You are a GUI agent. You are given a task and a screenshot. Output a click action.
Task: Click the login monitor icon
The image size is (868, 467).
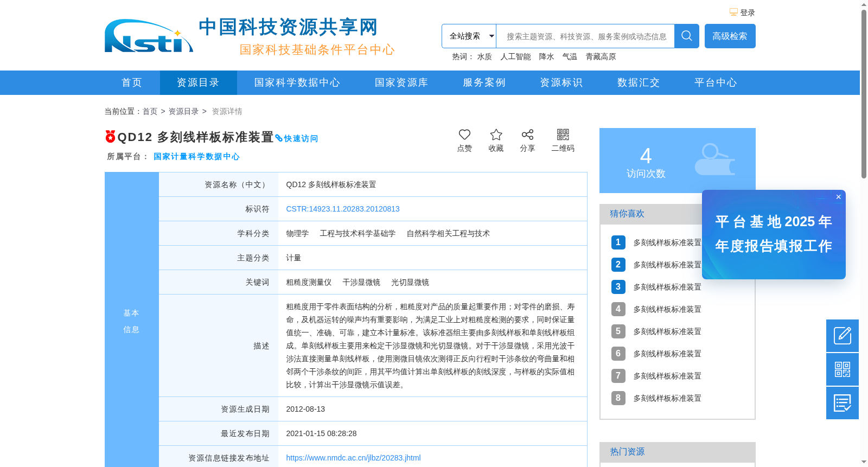point(733,12)
